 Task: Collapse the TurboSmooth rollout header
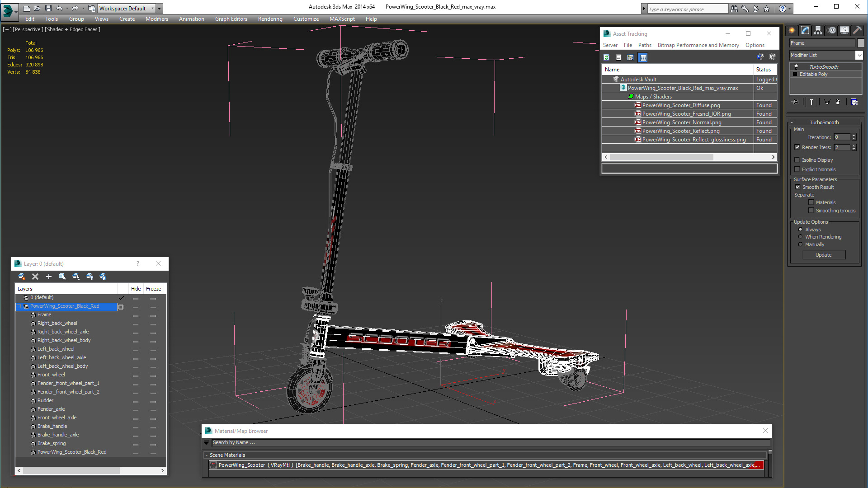coord(824,122)
